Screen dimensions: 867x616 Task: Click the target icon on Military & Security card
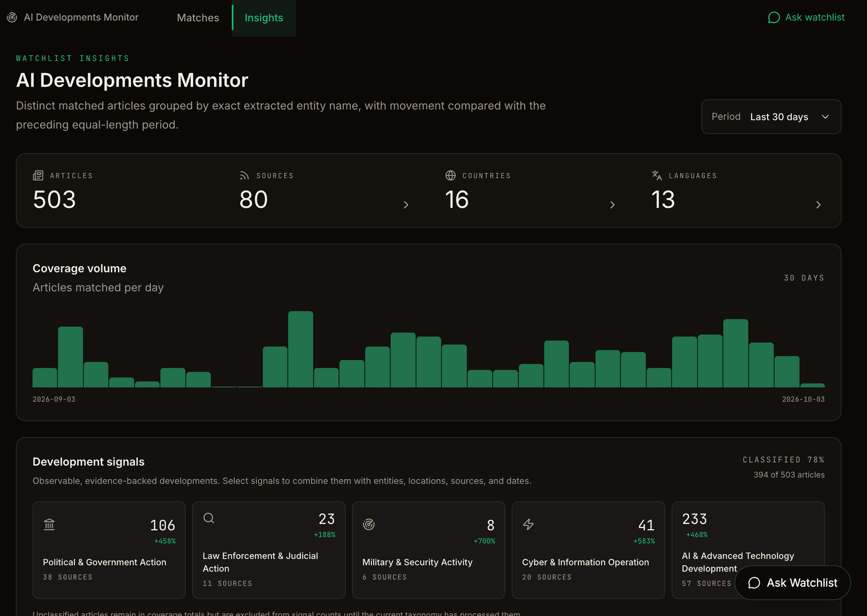[x=369, y=524]
